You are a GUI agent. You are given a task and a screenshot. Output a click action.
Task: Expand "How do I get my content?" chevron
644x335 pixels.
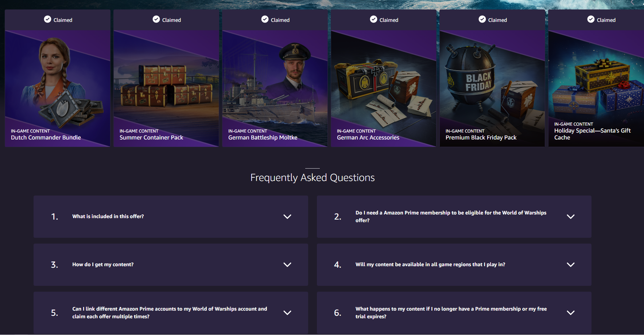pos(287,265)
